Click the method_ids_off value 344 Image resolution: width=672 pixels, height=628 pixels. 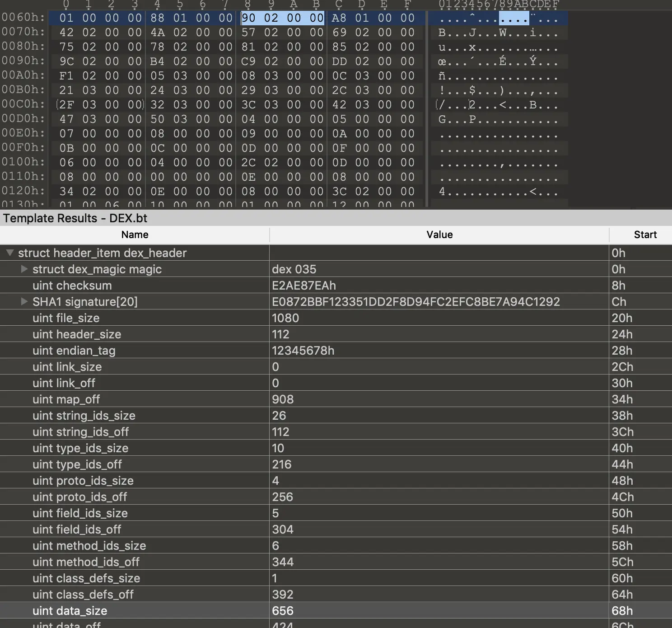point(283,562)
